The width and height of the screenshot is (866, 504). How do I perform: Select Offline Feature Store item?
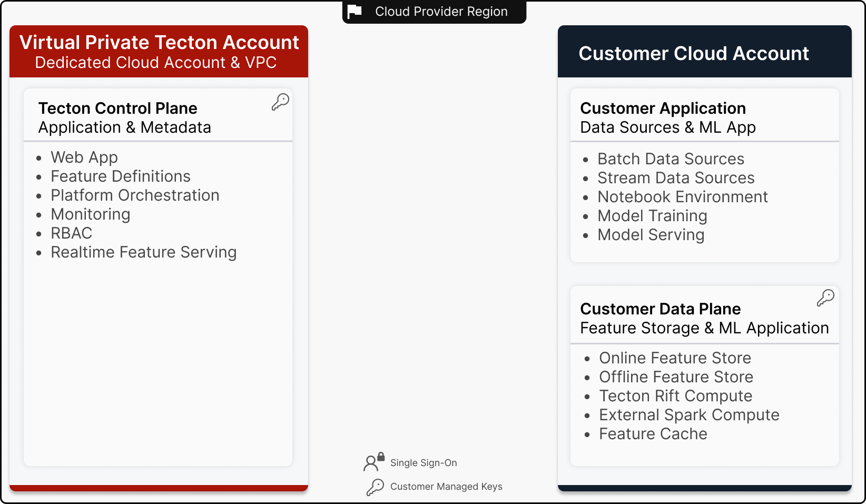(676, 377)
